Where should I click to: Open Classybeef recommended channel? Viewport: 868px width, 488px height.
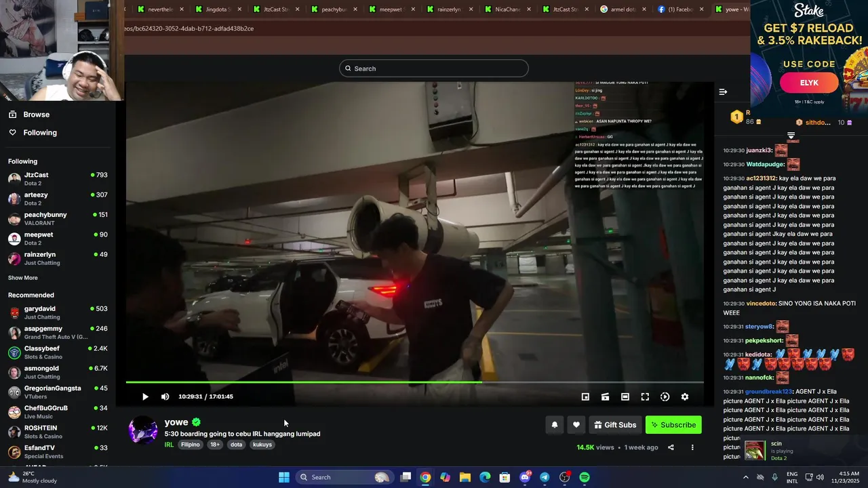coord(58,352)
